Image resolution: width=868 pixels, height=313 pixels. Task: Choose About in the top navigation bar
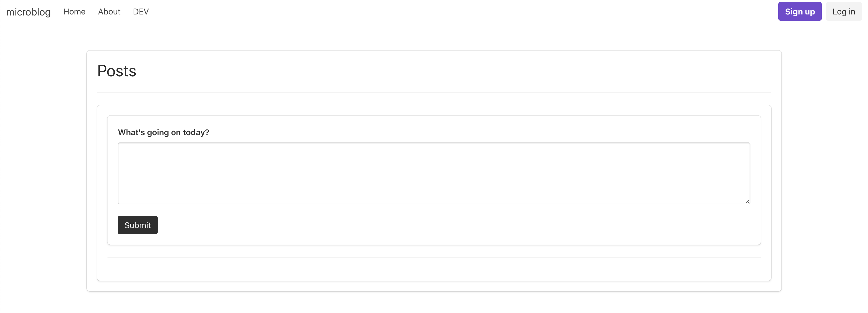pos(109,12)
